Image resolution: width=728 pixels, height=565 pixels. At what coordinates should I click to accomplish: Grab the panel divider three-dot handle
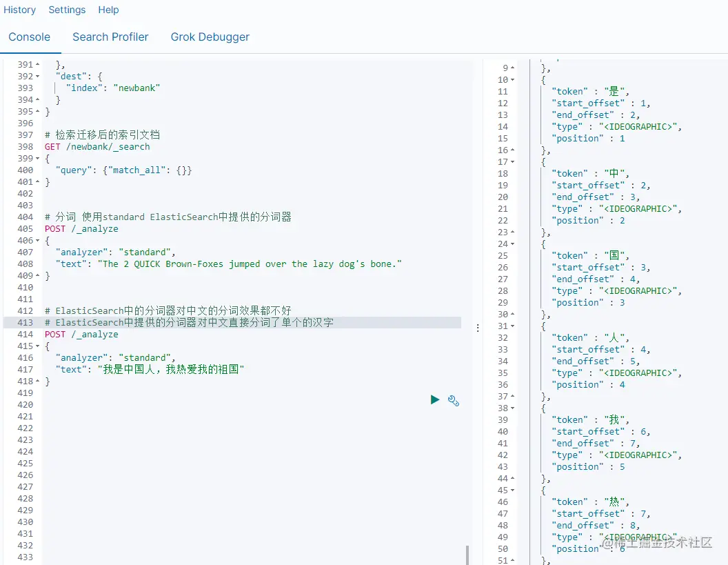[478, 328]
